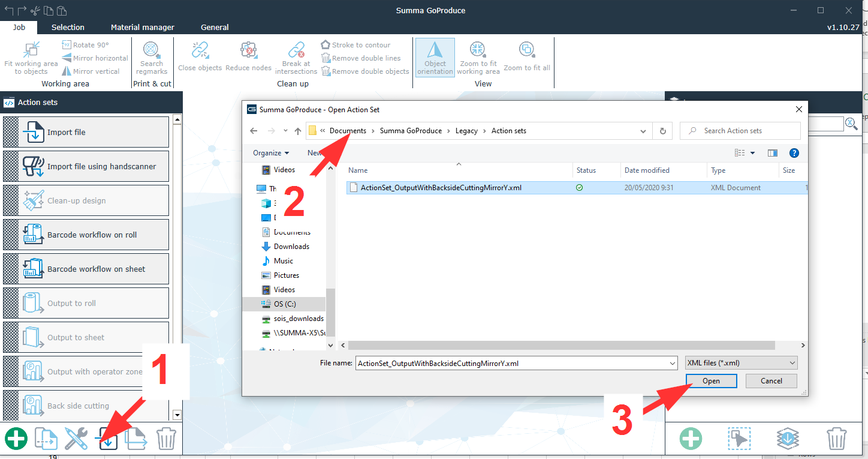
Task: Run the Back side cutting action
Action: point(86,406)
